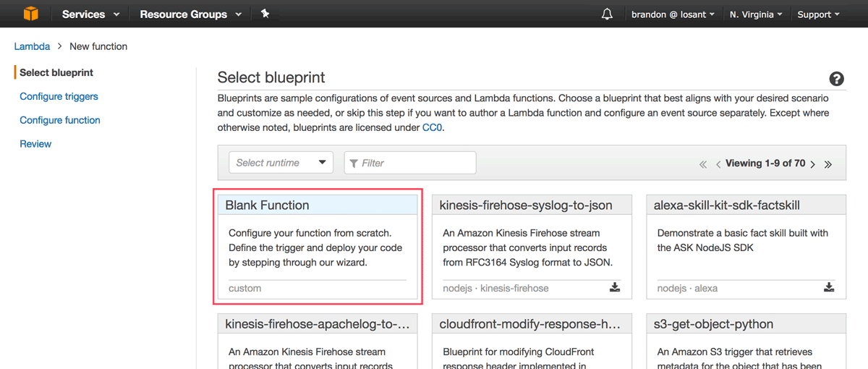Click the pin shortcuts icon
868x369 pixels.
(x=265, y=14)
